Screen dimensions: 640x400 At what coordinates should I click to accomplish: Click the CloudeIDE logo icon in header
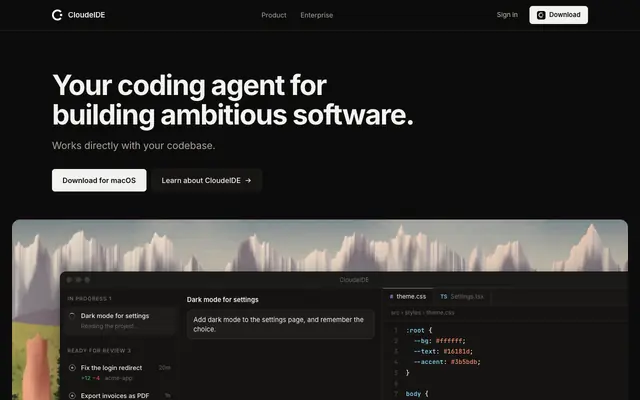point(57,15)
